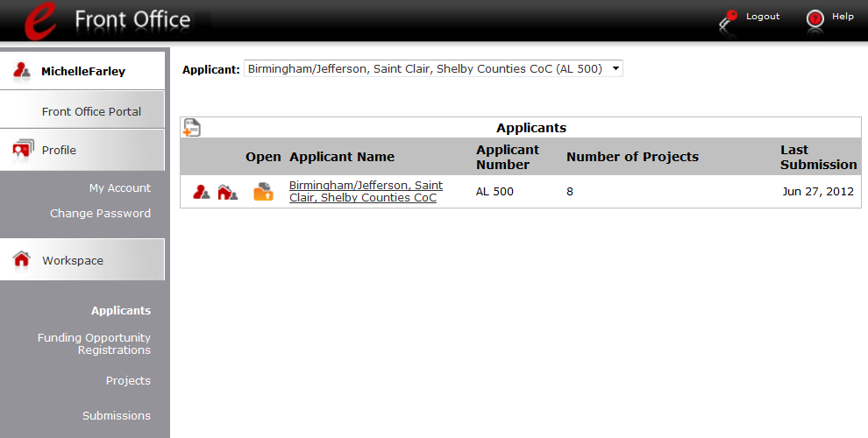Open Funding Opportunity Registrations
The height and width of the screenshot is (438, 868).
tap(94, 344)
